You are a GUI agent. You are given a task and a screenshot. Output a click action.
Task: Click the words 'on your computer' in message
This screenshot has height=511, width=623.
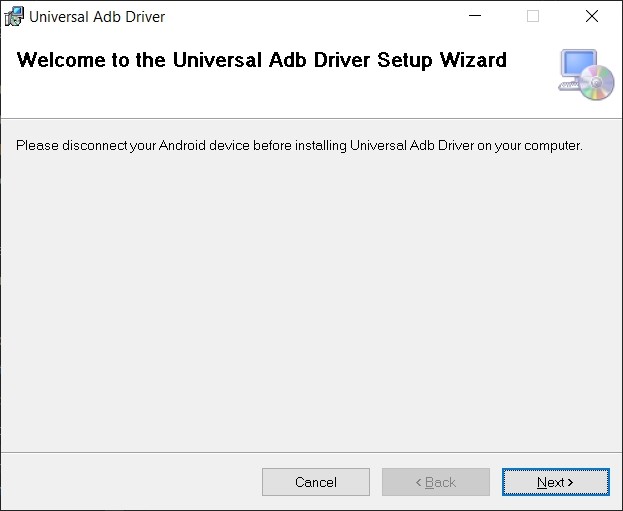[530, 145]
